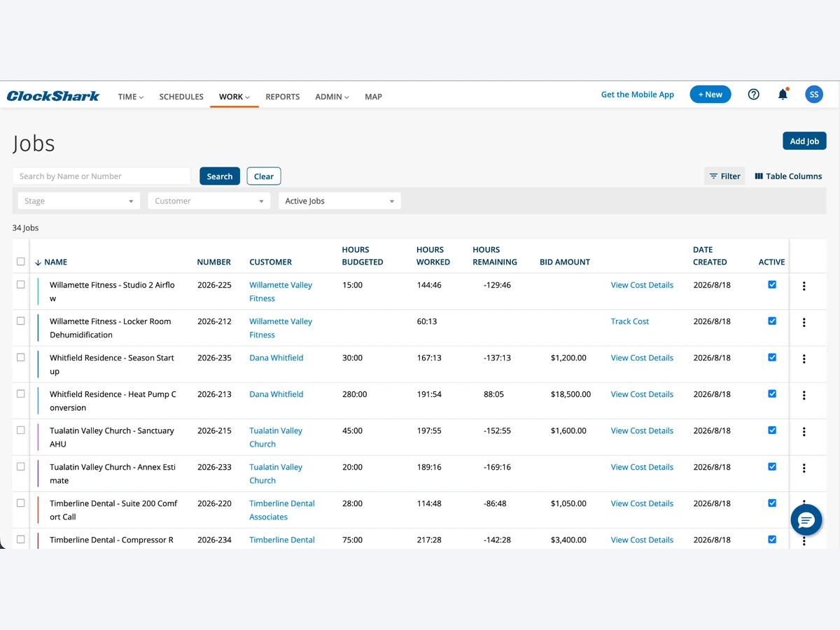Viewport: 840px width, 630px height.
Task: Expand the WORK menu
Action: coord(234,97)
